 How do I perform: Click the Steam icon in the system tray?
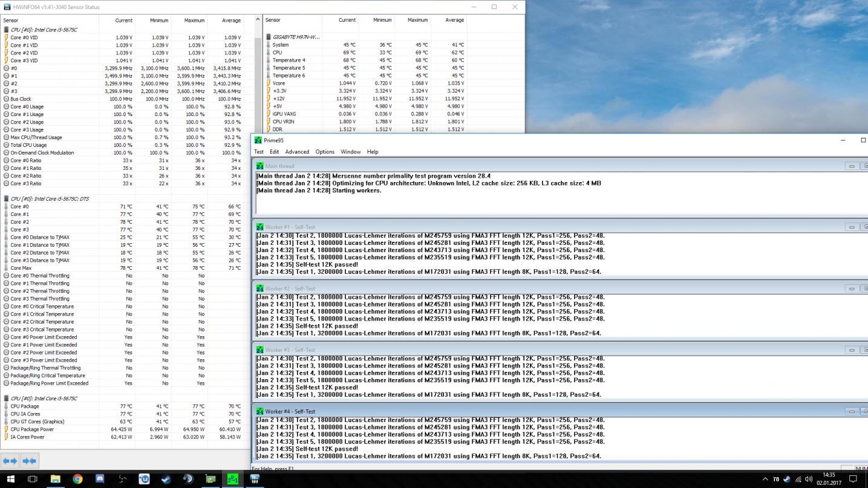(x=787, y=480)
